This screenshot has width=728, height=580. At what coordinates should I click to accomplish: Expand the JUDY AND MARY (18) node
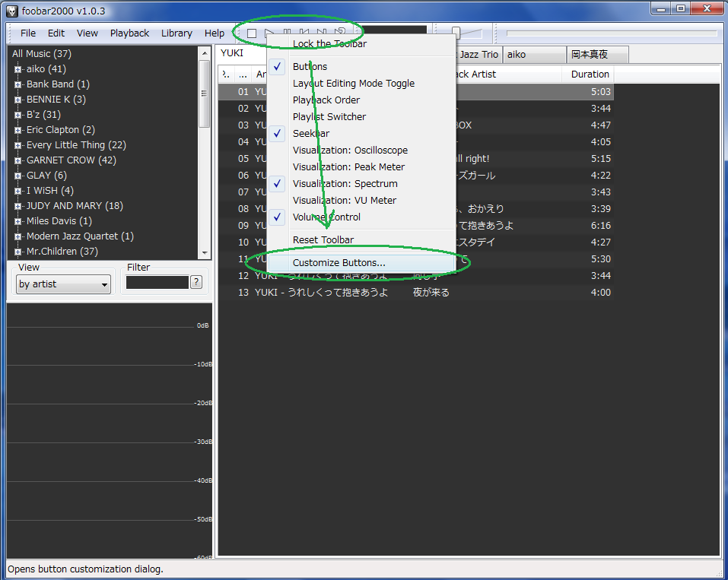click(x=17, y=206)
